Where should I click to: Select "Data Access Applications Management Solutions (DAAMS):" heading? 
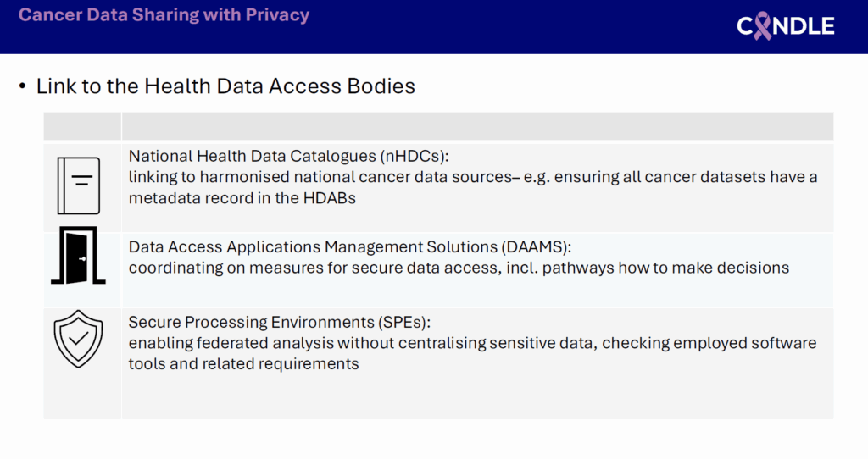point(350,247)
